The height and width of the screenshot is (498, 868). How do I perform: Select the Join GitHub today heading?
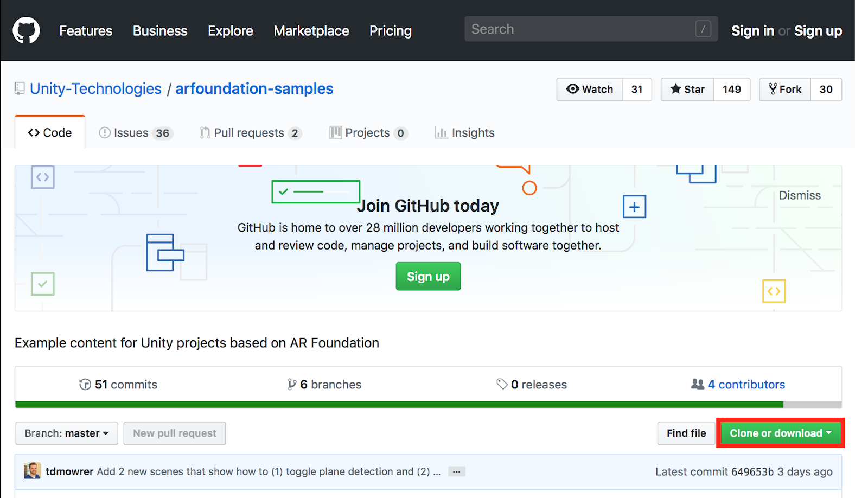click(x=428, y=206)
